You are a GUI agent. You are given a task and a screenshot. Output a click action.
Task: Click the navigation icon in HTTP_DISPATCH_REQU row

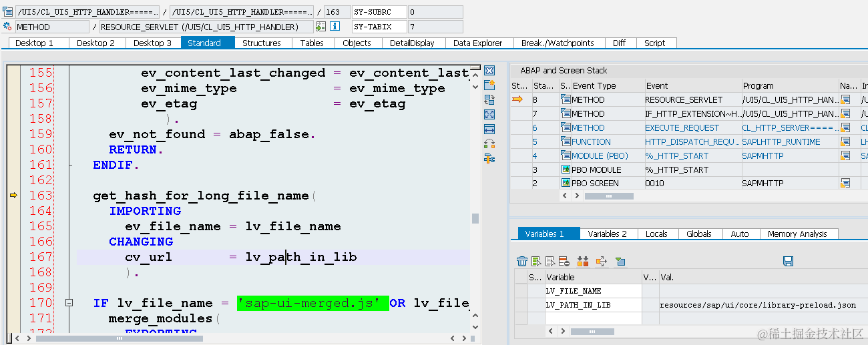coord(845,141)
